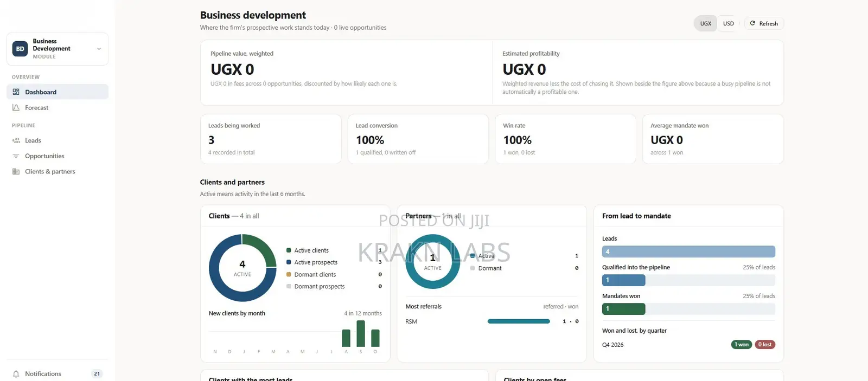Click the October bar in New clients chart
The image size is (868, 381).
pos(375,338)
